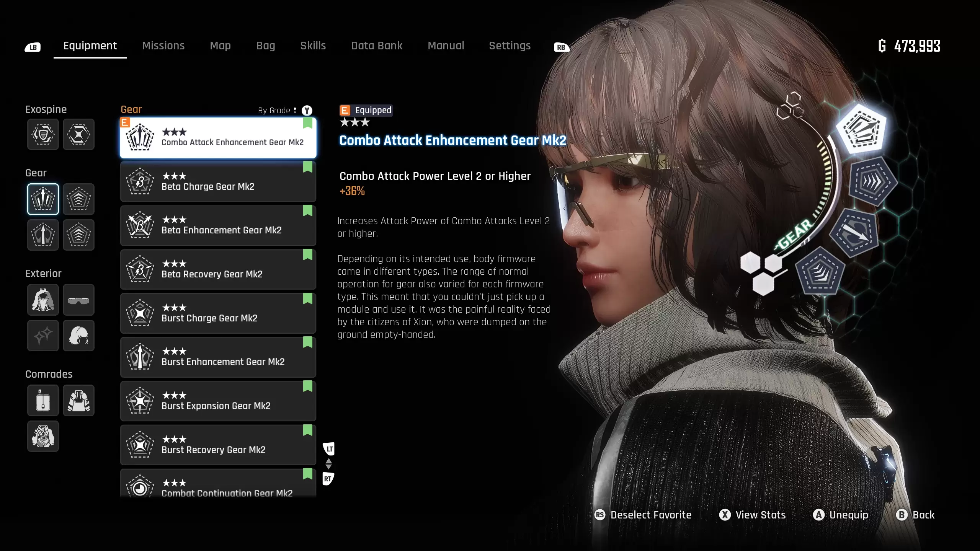980x551 pixels.
Task: Open the Exterior sparkle accessory slot
Action: coord(43,336)
